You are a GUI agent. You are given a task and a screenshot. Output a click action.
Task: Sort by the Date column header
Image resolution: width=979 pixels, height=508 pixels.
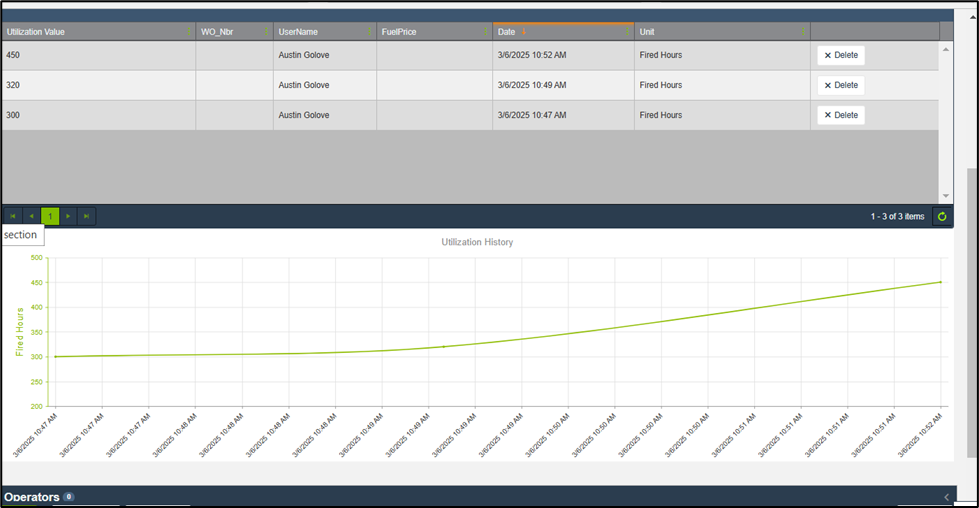(507, 32)
